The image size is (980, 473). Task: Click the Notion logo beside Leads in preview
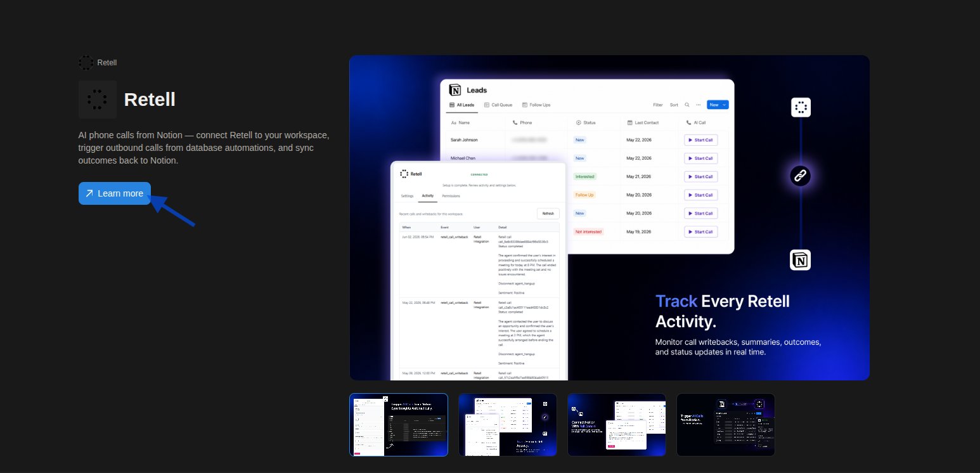(x=455, y=90)
